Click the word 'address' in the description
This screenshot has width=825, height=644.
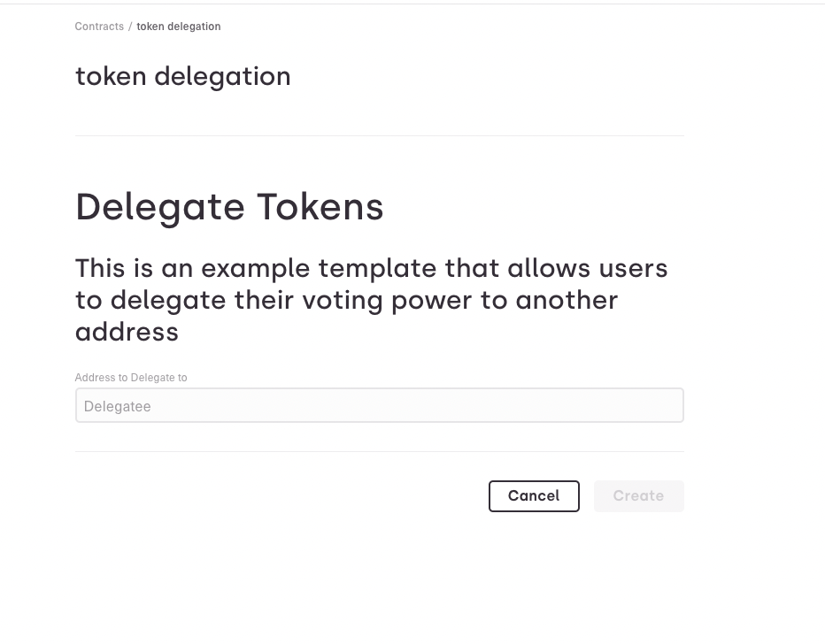[x=127, y=333]
